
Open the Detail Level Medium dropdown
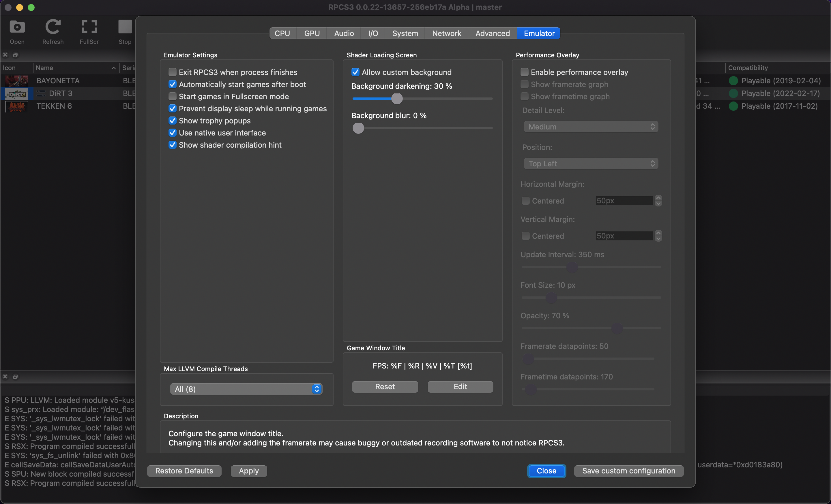click(591, 127)
